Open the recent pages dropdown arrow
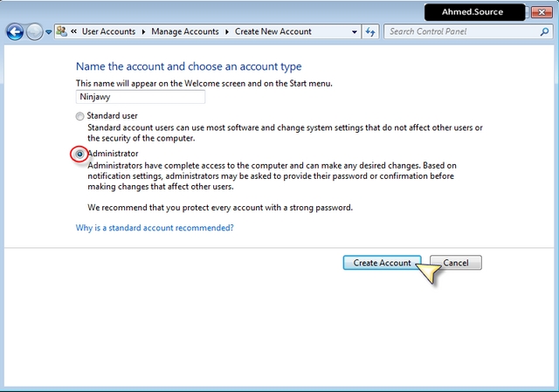This screenshot has height=392, width=559. point(49,32)
